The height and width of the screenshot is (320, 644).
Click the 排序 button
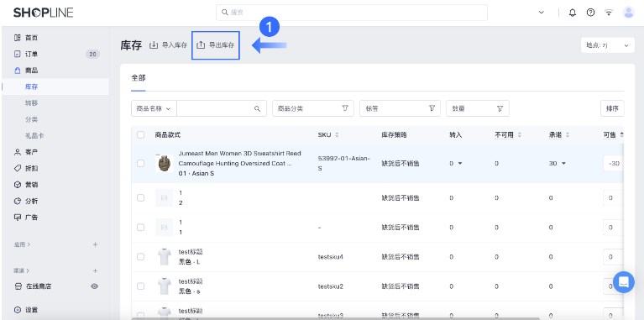click(612, 109)
